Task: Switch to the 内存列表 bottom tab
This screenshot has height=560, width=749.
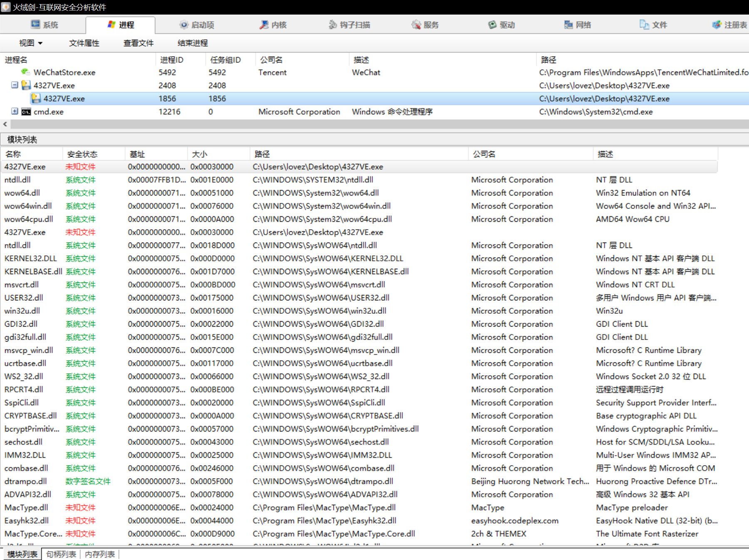Action: click(x=100, y=554)
